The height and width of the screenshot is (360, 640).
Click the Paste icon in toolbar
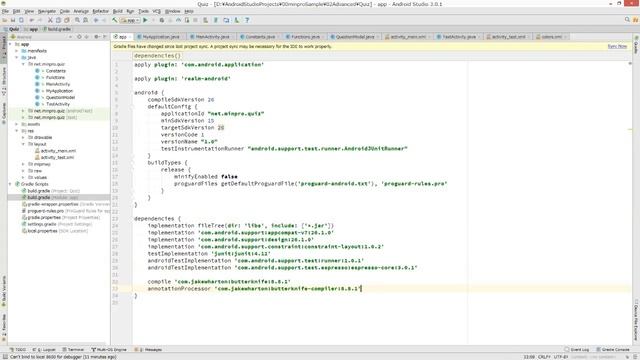point(67,20)
